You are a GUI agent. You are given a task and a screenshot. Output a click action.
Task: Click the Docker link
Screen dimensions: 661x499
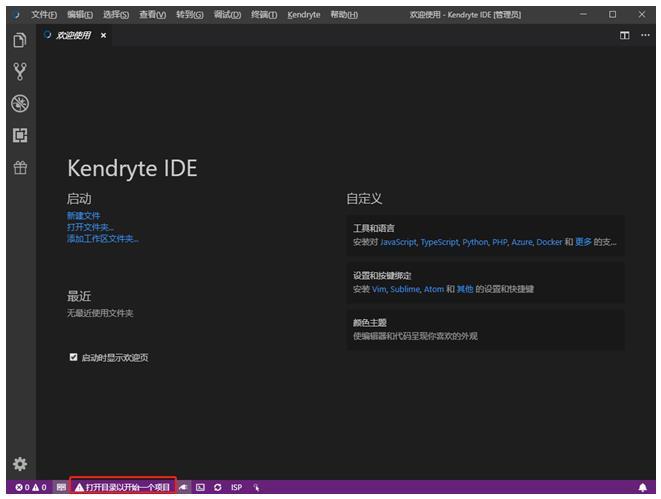549,242
